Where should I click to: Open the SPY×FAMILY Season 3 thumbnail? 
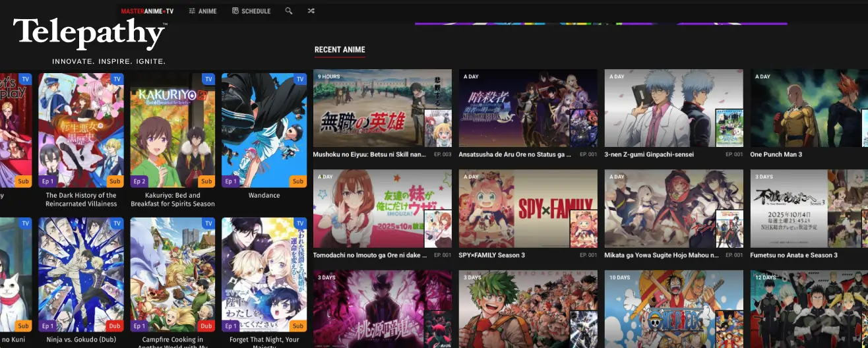pyautogui.click(x=528, y=208)
